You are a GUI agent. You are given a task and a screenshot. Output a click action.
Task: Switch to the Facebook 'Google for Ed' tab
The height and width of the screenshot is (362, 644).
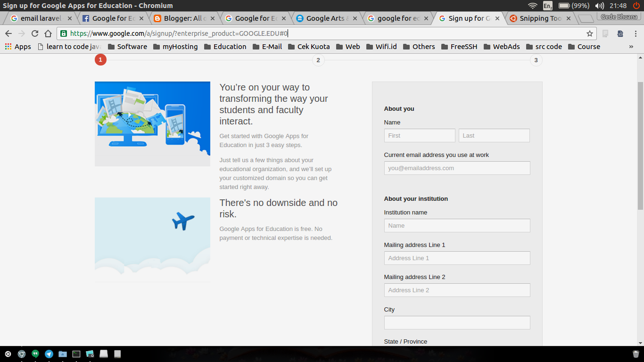(x=112, y=18)
